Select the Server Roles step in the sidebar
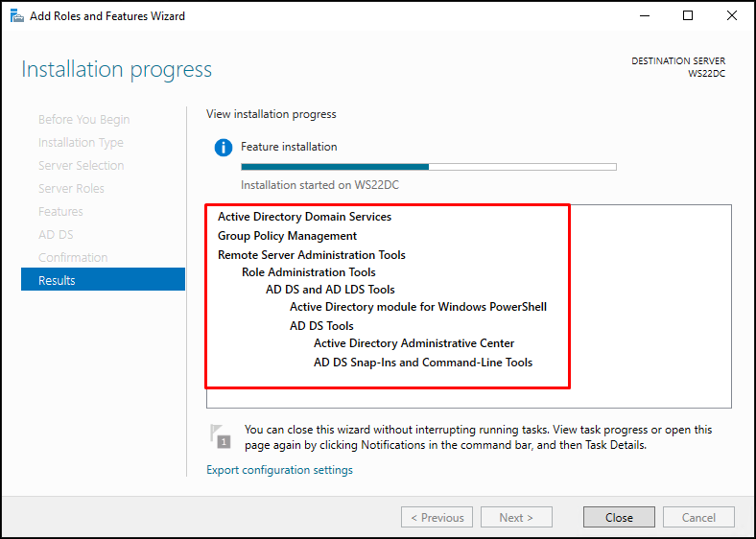 pos(71,189)
